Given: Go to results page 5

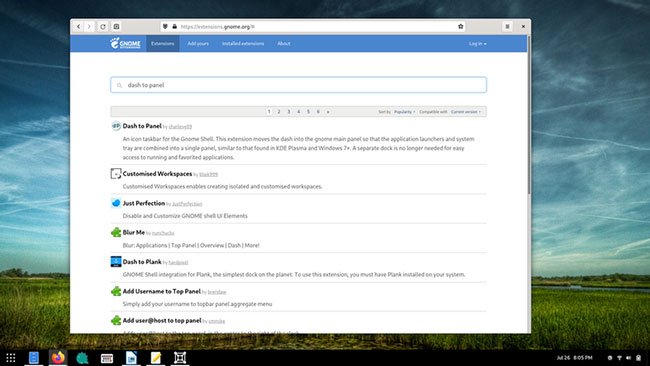Looking at the screenshot, I should coord(308,111).
